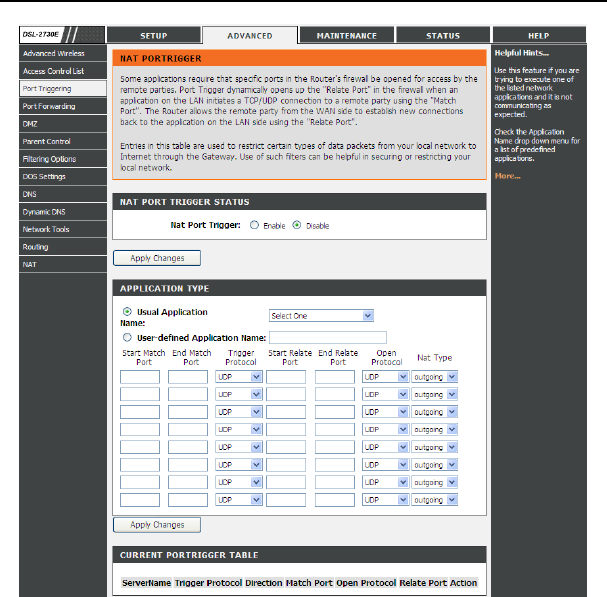Click ServerName column header
607x597 pixels.
146,583
